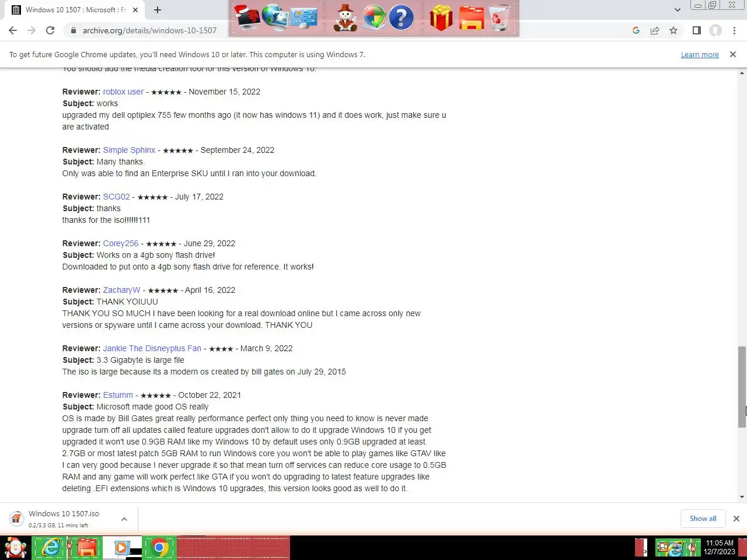This screenshot has height=560, width=747.
Task: Open reviewer roblox user profile
Action: click(x=123, y=92)
